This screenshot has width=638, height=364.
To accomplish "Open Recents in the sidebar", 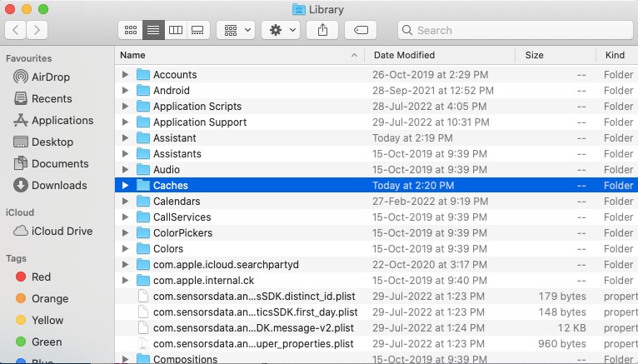I will point(42,98).
